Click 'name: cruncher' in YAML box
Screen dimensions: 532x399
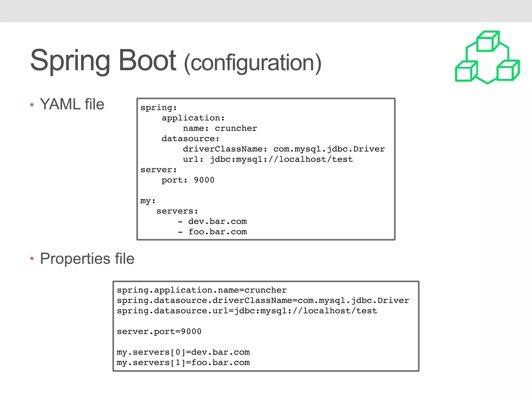[x=220, y=128]
